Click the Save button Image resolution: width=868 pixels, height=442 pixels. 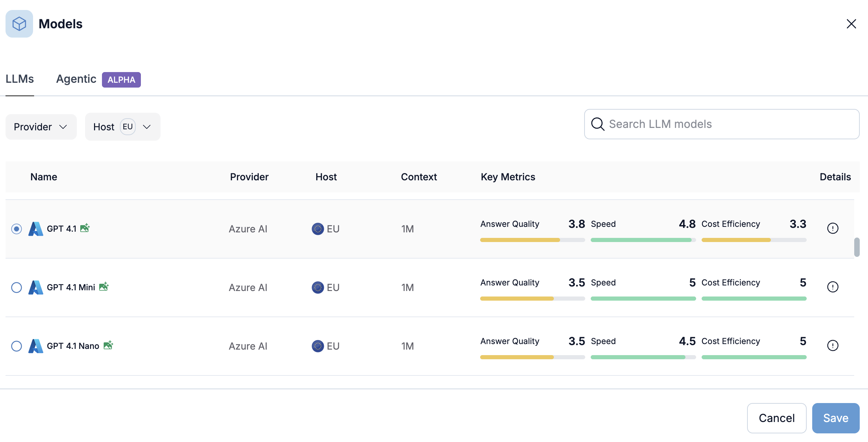tap(836, 418)
